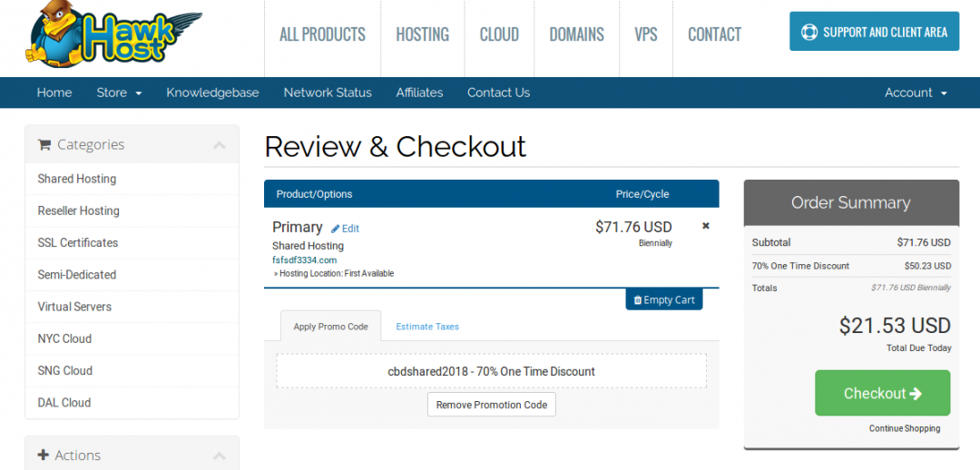Click Continue Shopping link
Viewport: 980px width, 470px height.
point(905,429)
